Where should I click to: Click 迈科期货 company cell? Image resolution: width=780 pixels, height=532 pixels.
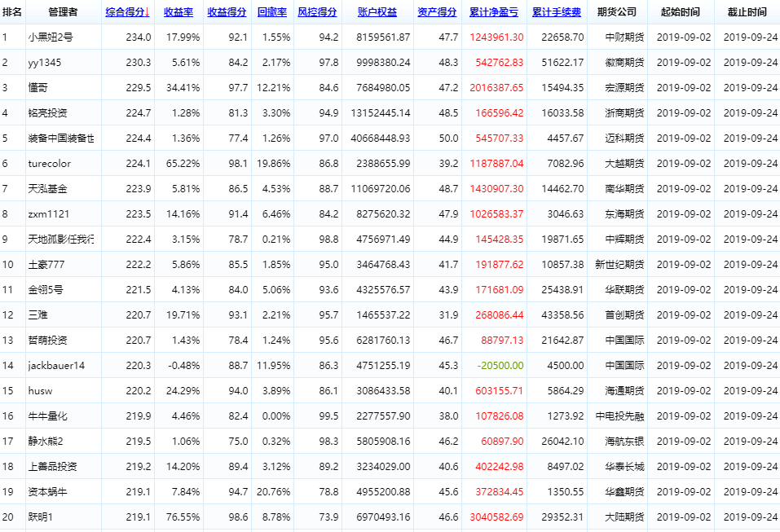[624, 138]
